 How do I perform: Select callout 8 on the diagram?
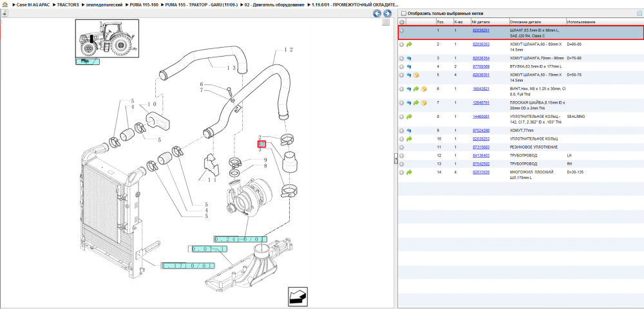(x=265, y=166)
